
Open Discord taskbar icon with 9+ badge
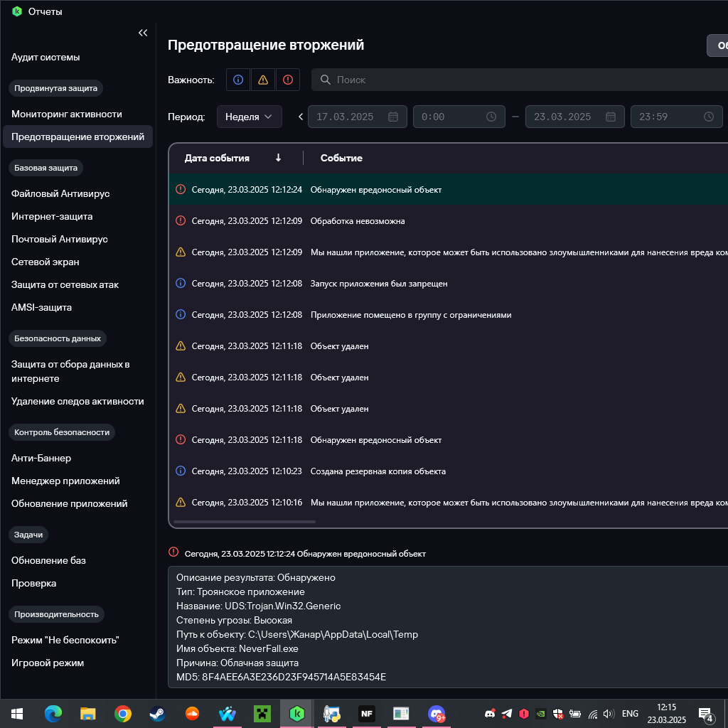(x=436, y=714)
